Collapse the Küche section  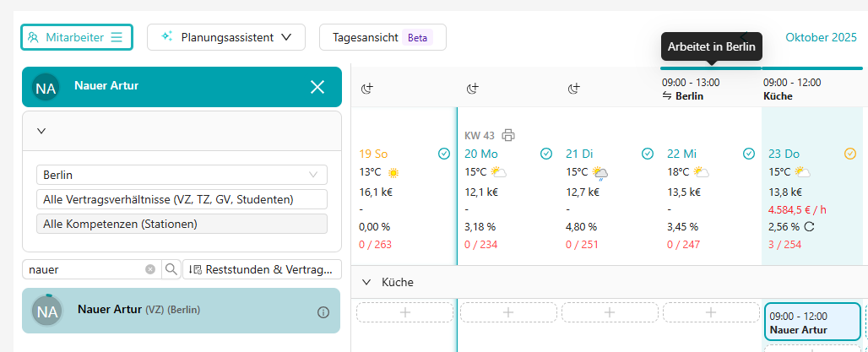click(x=367, y=283)
